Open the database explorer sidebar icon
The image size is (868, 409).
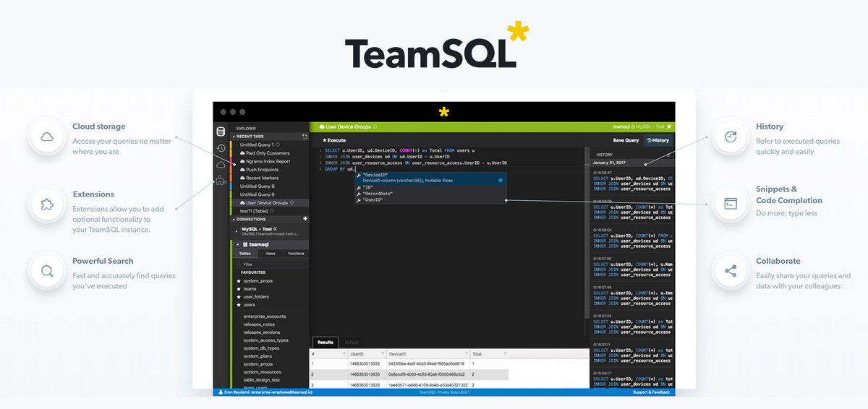pos(221,132)
